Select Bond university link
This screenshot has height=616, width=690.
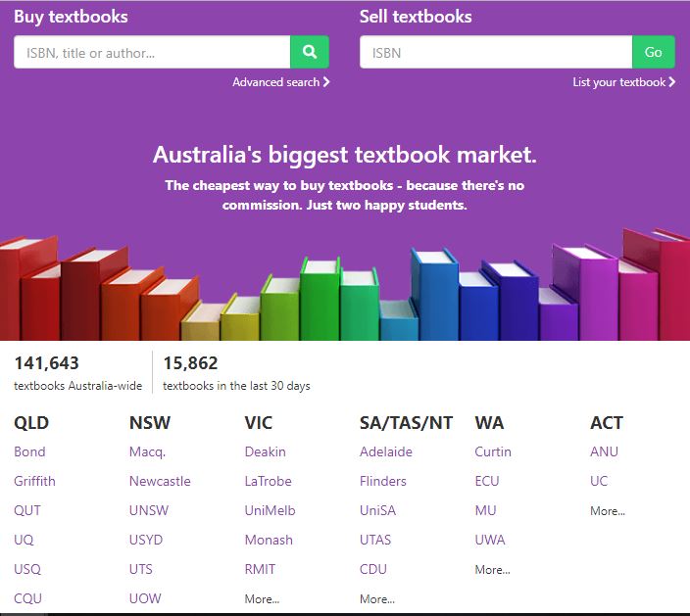tap(29, 451)
